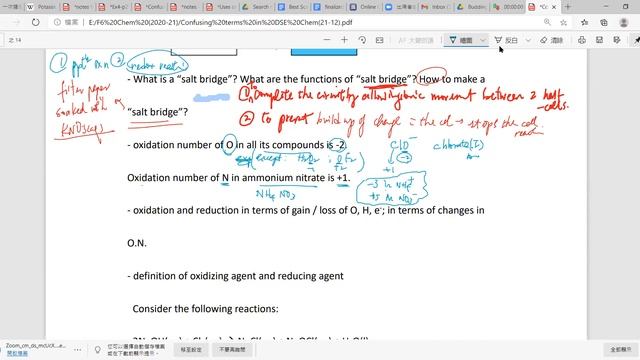Reload the PDF page in browser
640x360 pixels.
pos(36,22)
